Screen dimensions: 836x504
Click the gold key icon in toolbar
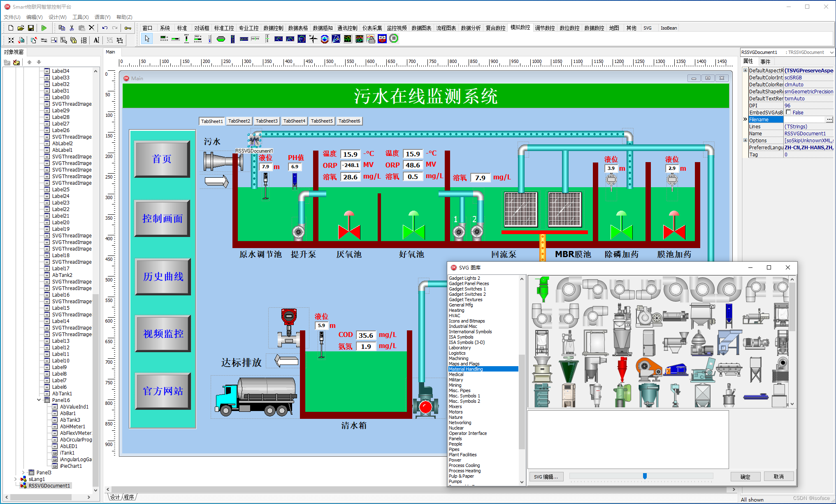[x=128, y=28]
